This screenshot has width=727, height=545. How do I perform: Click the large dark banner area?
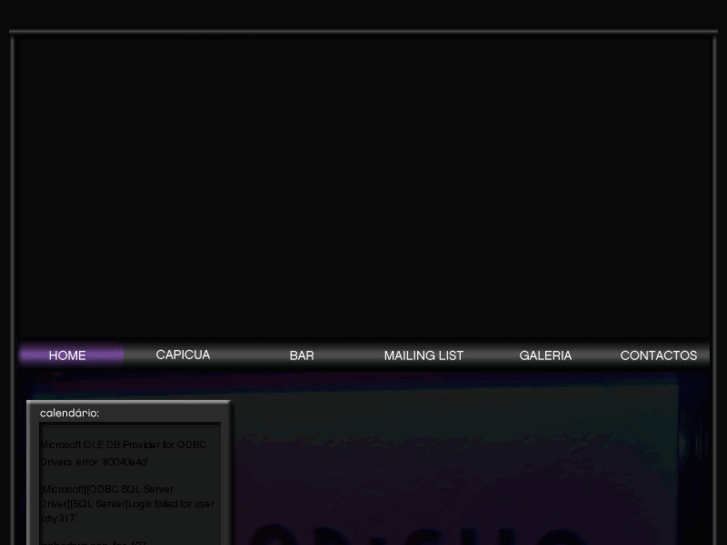364,188
